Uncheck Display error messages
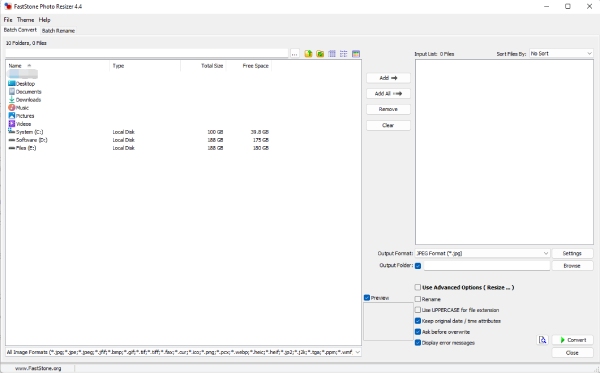Image resolution: width=600 pixels, height=373 pixels. 418,343
